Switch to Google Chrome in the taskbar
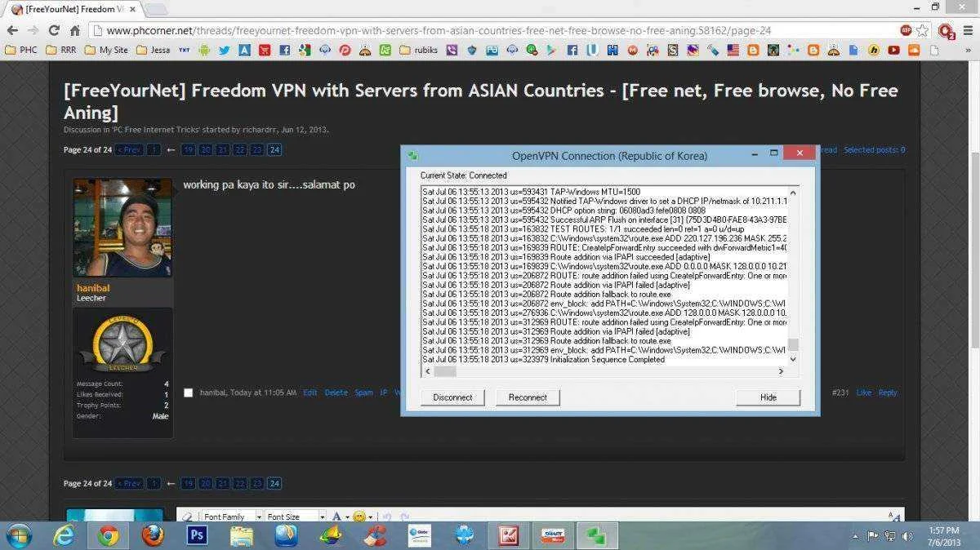Screen dimensions: 980x550 [108, 535]
